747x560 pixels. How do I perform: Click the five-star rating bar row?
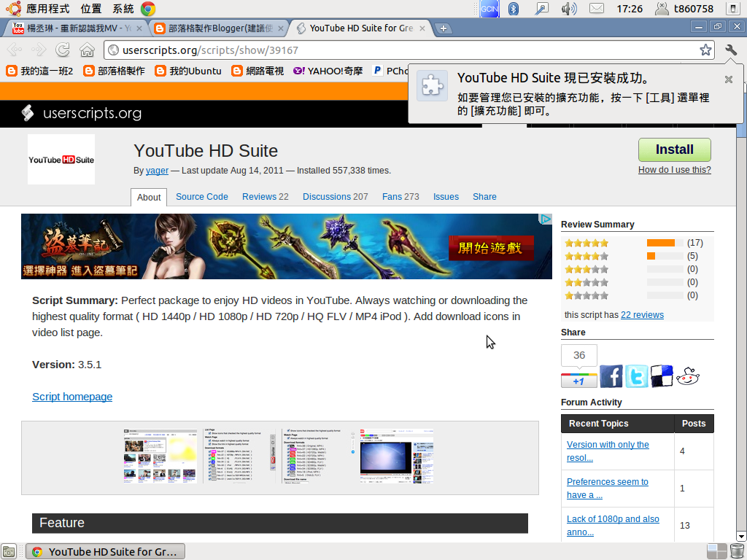(634, 243)
